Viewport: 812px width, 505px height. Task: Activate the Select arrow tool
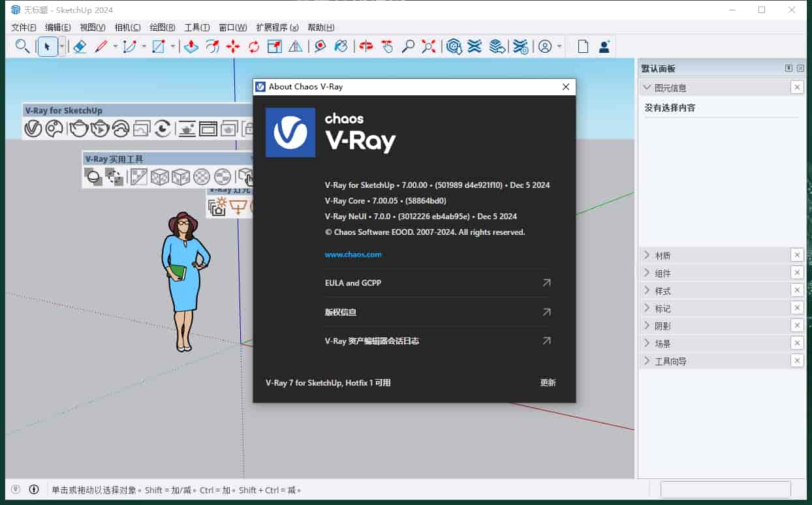pyautogui.click(x=48, y=46)
